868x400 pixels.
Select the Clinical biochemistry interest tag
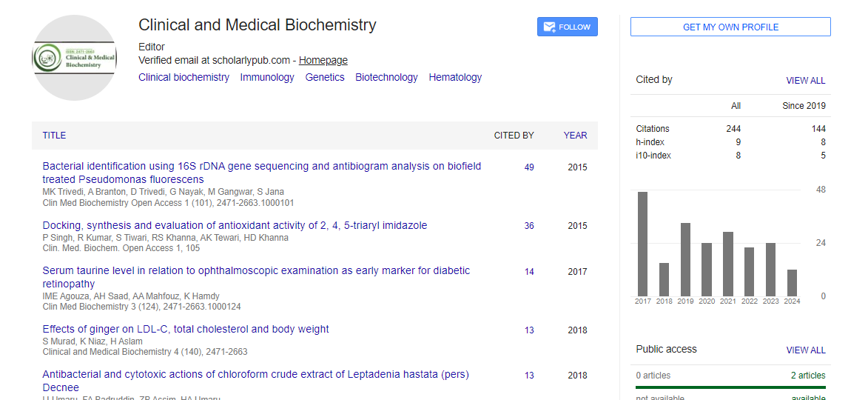tap(184, 78)
